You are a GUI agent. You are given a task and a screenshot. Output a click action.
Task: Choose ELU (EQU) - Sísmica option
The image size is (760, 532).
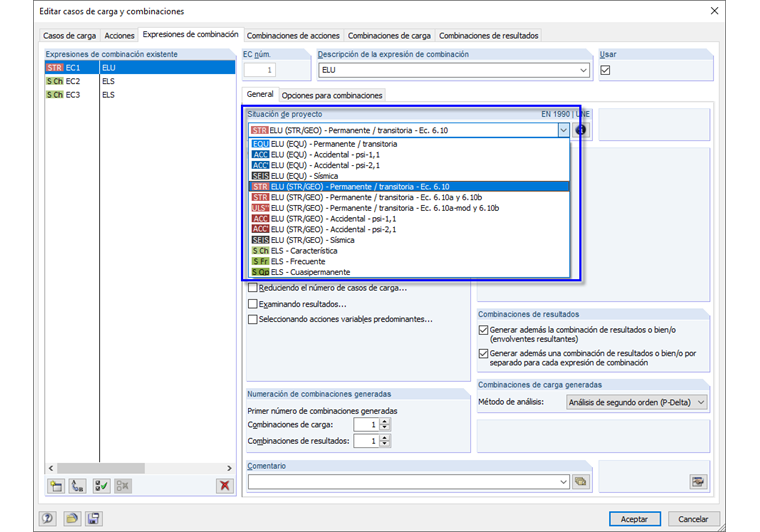[x=409, y=176]
